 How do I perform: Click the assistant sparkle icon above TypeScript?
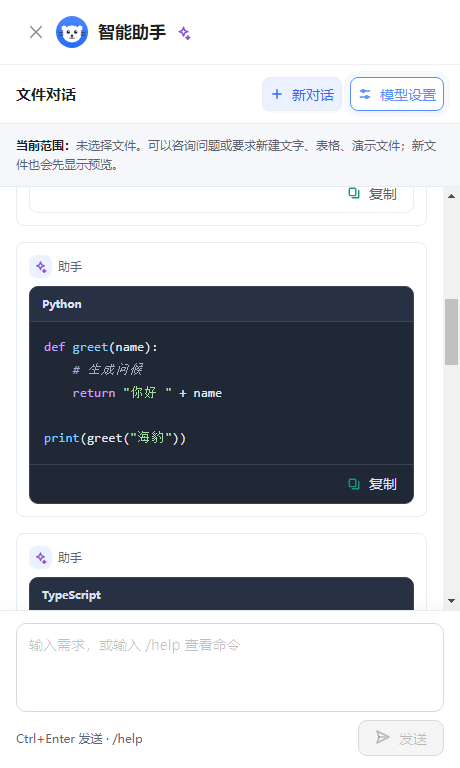click(x=41, y=557)
